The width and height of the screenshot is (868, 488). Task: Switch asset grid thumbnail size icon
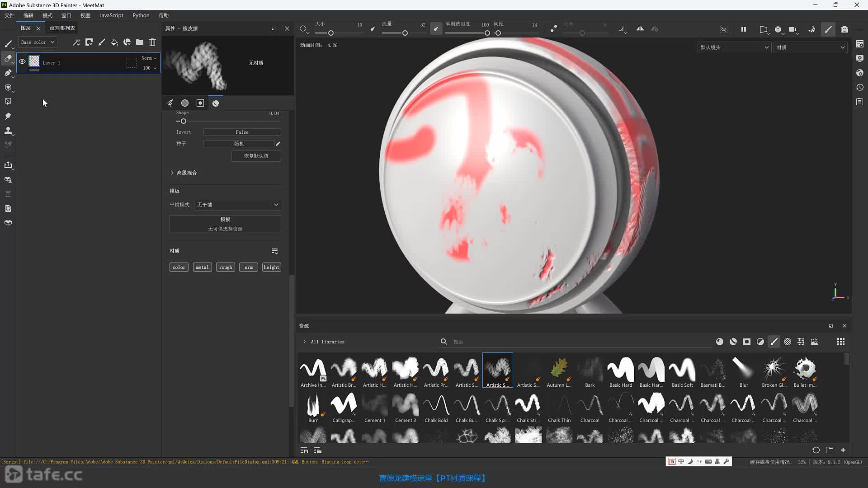(841, 342)
